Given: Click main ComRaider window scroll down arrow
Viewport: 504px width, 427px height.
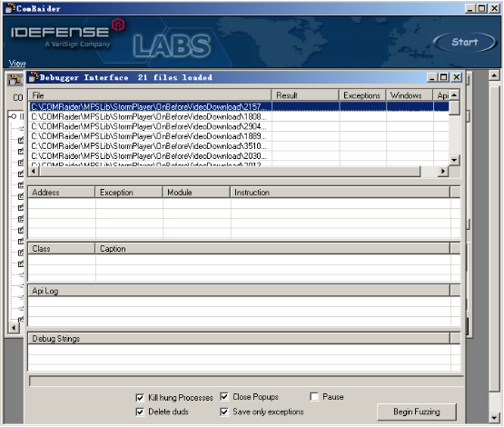Looking at the screenshot, I should (x=494, y=418).
